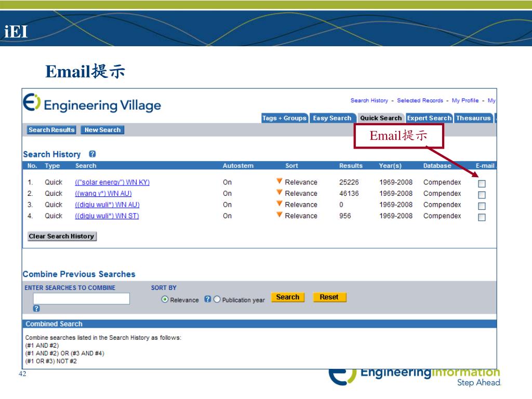Click sort arrow for digiu wuli* WN AU row
The image size is (532, 399).
point(279,203)
